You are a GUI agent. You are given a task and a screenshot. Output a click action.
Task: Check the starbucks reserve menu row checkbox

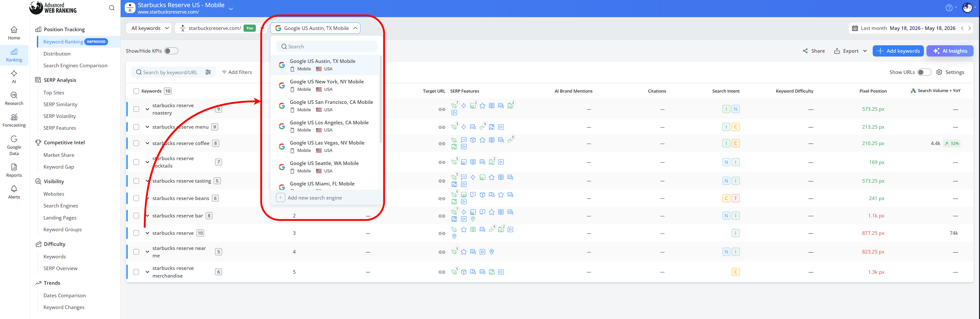tap(136, 127)
